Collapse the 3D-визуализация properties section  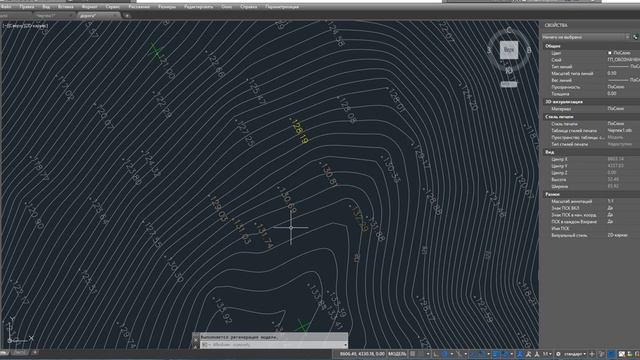(564, 102)
